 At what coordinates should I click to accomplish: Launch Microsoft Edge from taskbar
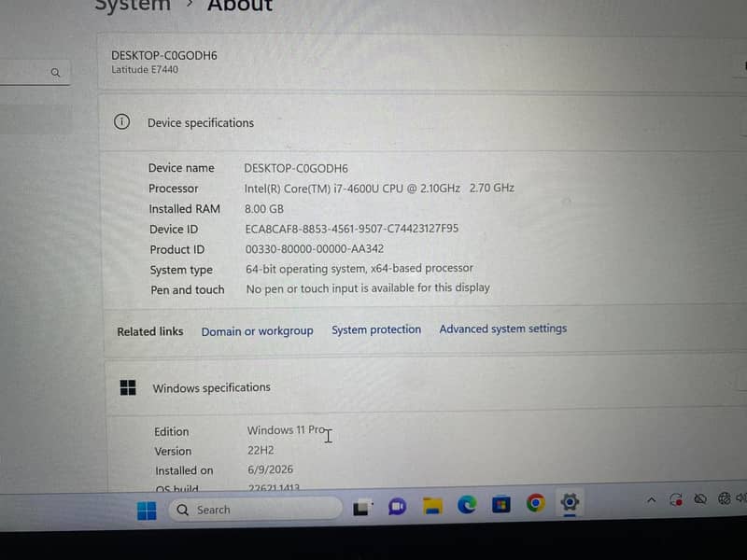467,504
